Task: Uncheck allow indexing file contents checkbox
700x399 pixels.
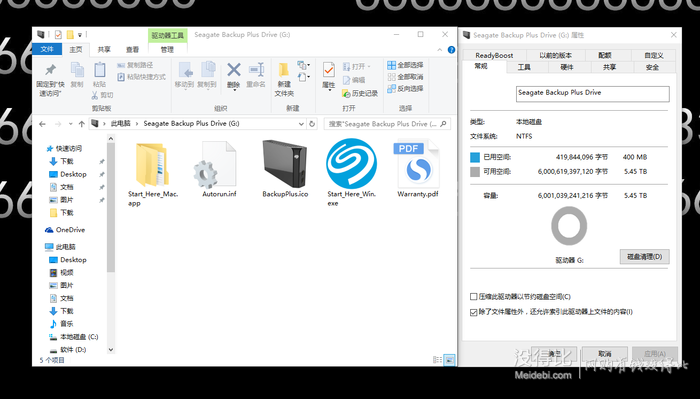Action: [x=474, y=312]
